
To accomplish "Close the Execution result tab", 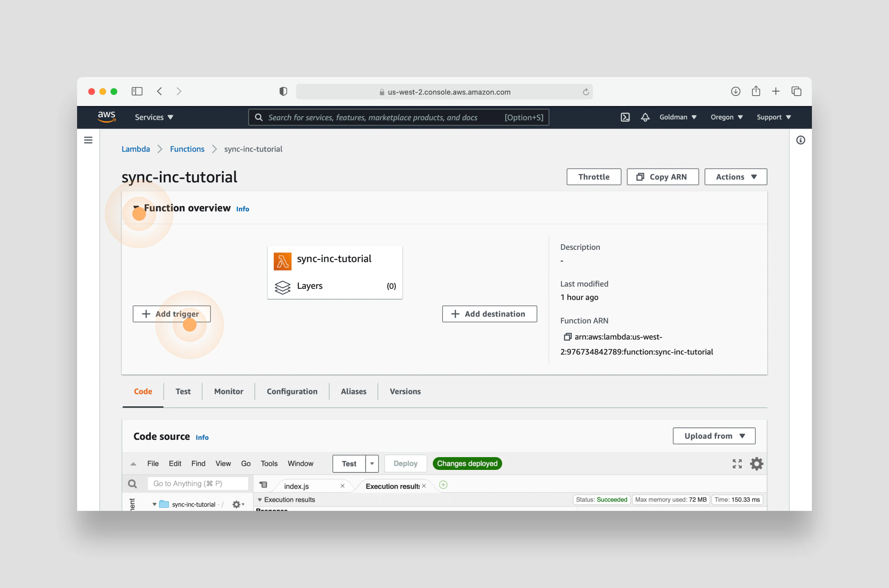I will [424, 486].
